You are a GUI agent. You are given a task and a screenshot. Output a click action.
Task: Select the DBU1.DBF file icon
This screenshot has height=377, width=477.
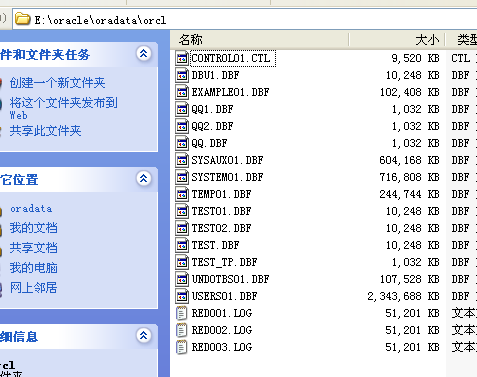tap(182, 75)
